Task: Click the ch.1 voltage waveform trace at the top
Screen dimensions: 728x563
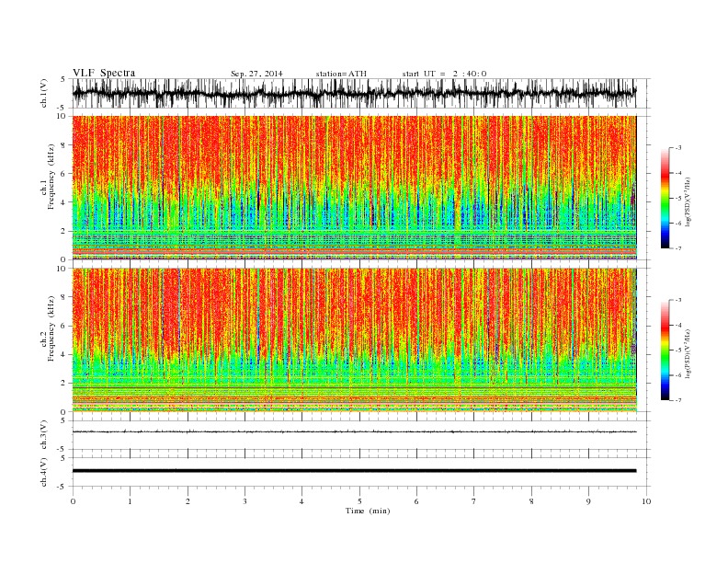Action: point(354,93)
